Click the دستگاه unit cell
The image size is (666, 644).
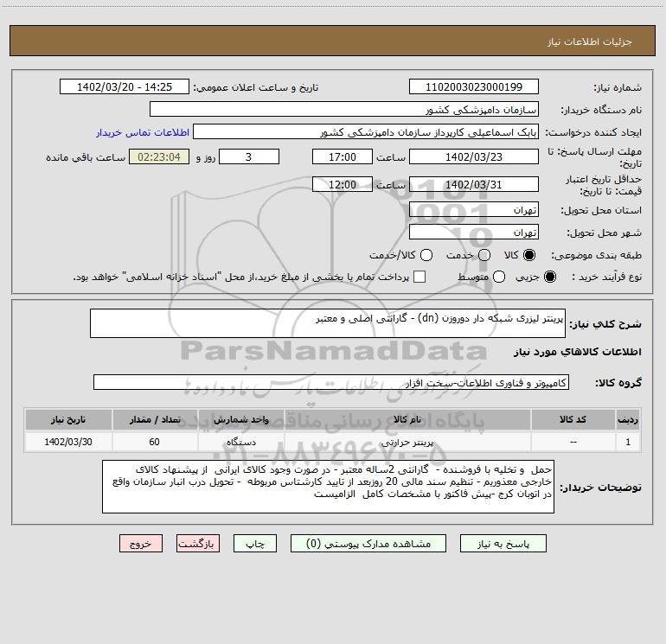[240, 442]
